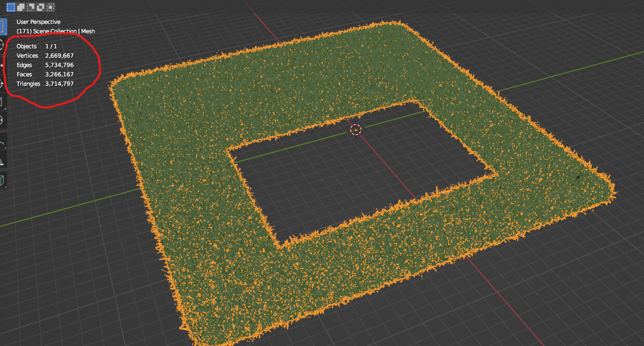Click the Invert selection mode icon
The width and height of the screenshot is (644, 346).
click(x=40, y=7)
